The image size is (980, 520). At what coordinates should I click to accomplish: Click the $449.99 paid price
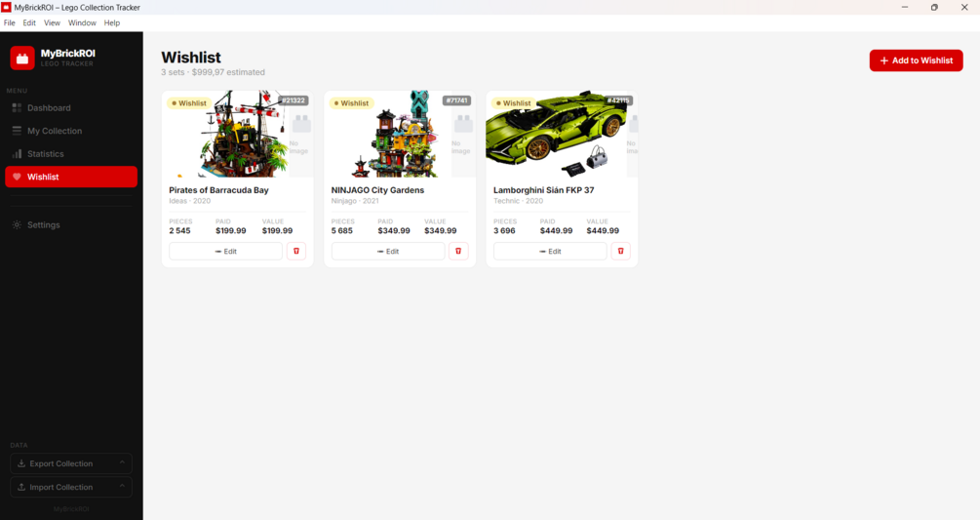pyautogui.click(x=556, y=230)
